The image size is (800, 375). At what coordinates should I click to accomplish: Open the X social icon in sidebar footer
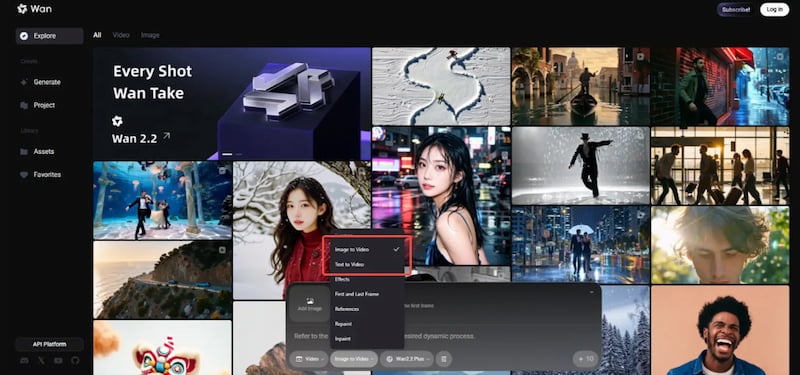pyautogui.click(x=41, y=361)
